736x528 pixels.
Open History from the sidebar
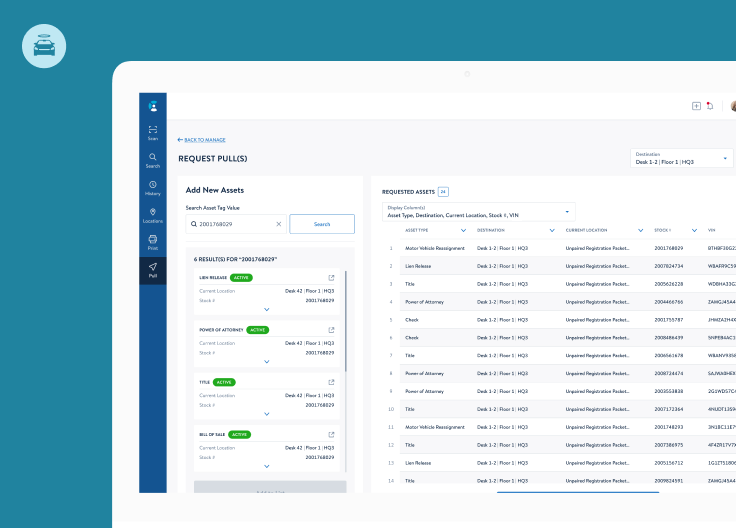click(x=153, y=186)
